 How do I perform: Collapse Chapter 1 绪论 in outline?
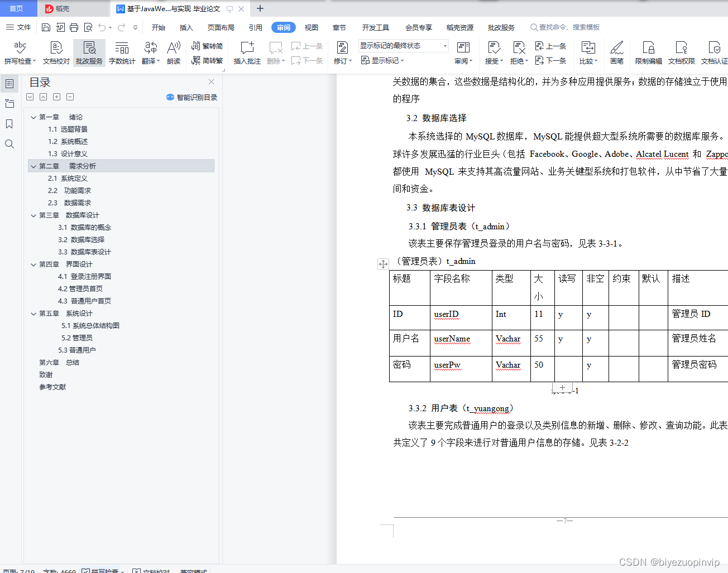[x=33, y=117]
